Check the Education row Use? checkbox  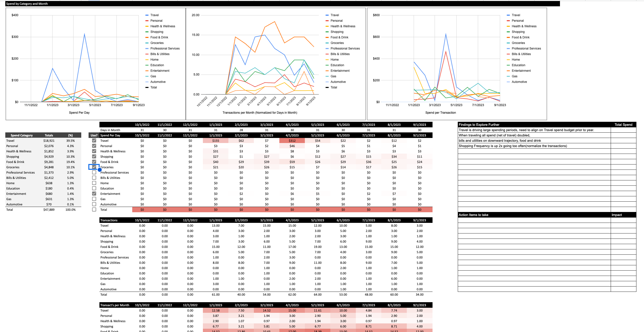pos(94,188)
